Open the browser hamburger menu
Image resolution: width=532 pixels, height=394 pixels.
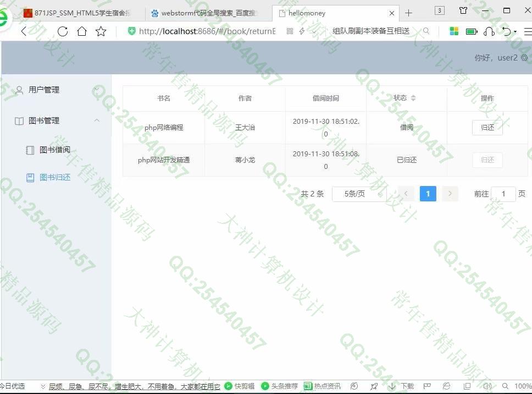coord(528,31)
